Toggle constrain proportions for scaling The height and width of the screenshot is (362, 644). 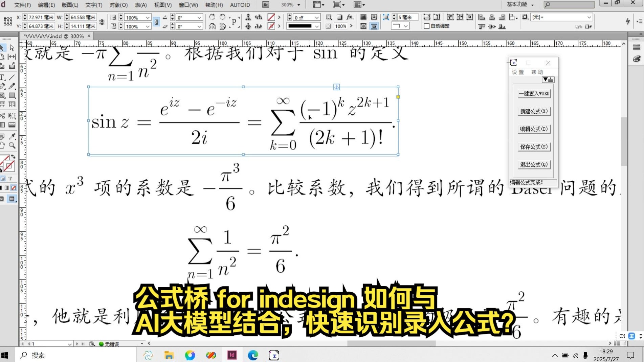coord(156,22)
